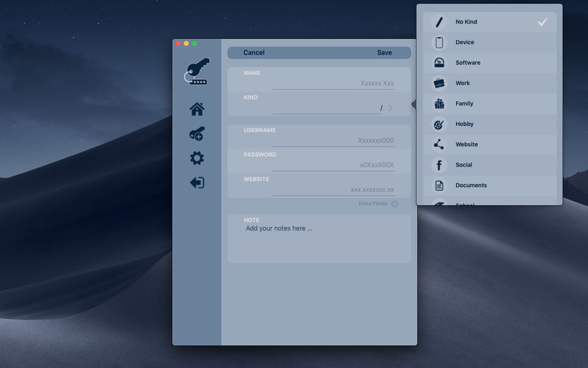Image resolution: width=588 pixels, height=368 pixels.
Task: Click the Extra Fields label
Action: click(373, 204)
